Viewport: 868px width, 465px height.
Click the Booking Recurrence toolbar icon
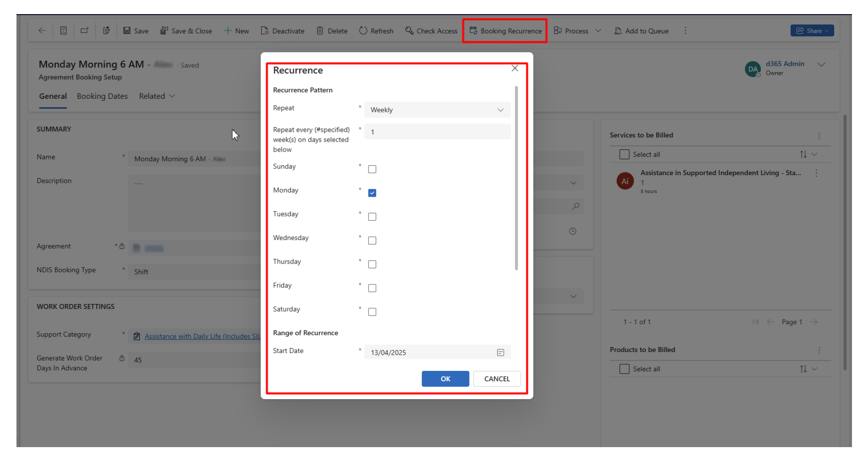(x=473, y=31)
